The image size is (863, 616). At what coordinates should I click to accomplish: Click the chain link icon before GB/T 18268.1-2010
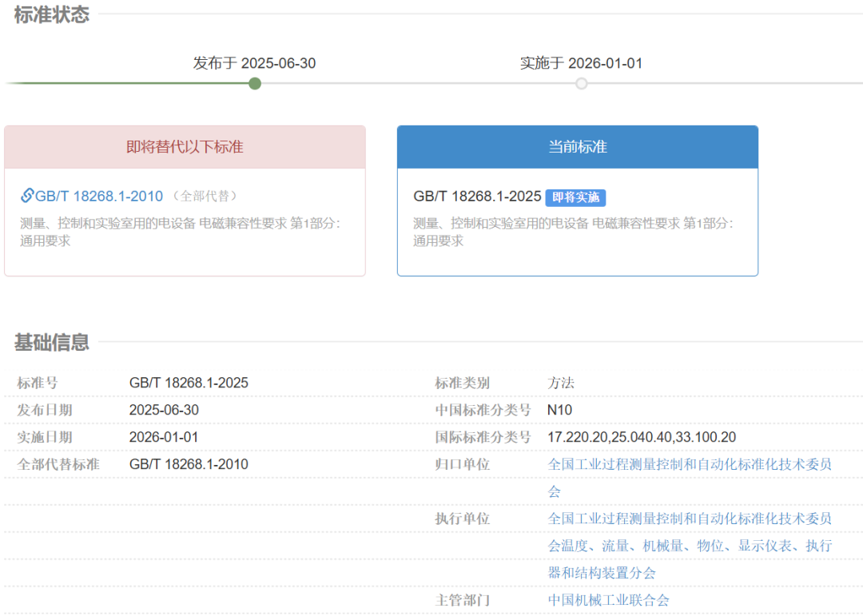click(x=26, y=194)
